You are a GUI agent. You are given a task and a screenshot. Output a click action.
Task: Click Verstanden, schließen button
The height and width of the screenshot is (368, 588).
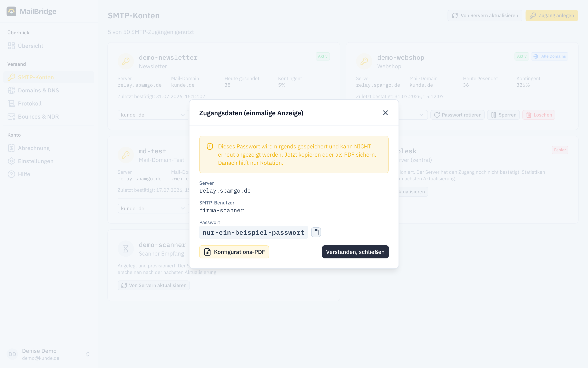point(355,252)
